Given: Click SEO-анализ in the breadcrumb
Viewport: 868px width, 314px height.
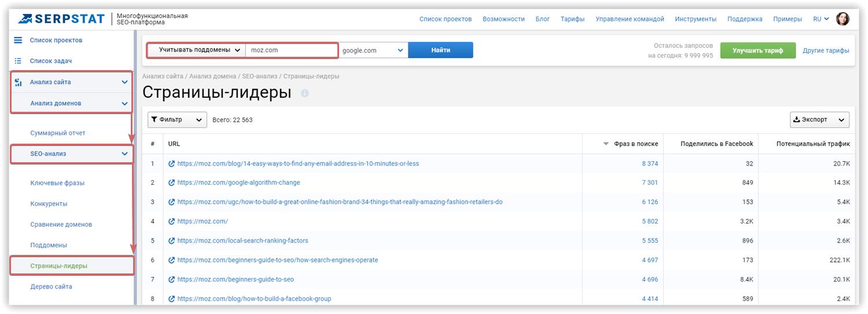Looking at the screenshot, I should point(260,76).
